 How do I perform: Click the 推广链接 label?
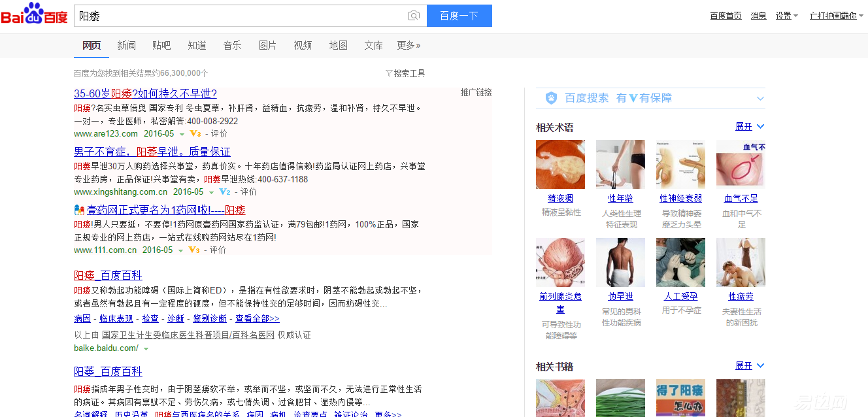pos(476,92)
